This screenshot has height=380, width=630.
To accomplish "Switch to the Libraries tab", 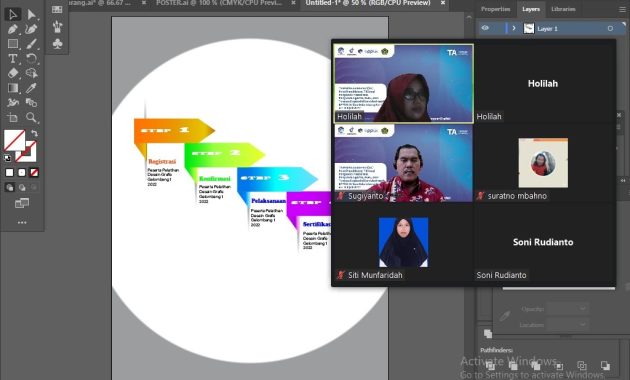I will point(563,9).
